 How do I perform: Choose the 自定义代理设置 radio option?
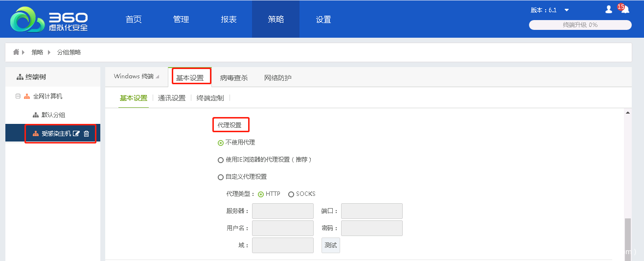click(x=221, y=177)
